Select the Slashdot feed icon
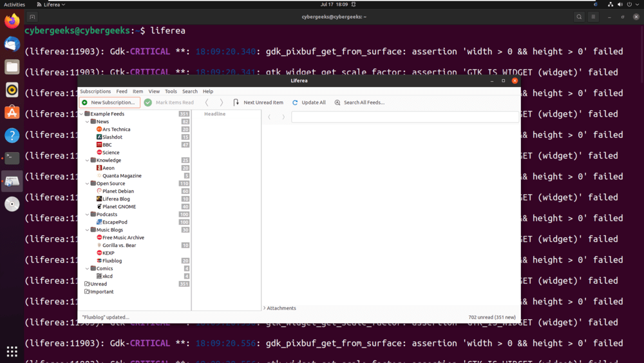The width and height of the screenshot is (644, 363). [x=99, y=137]
